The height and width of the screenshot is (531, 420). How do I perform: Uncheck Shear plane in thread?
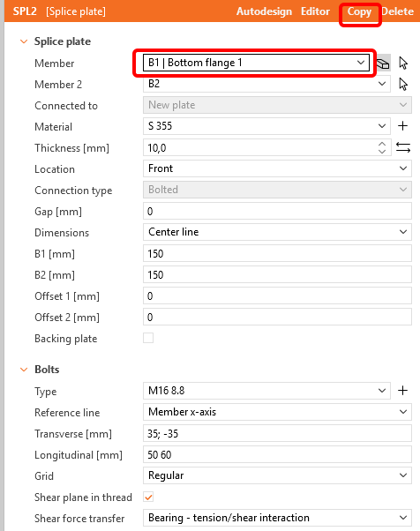148,497
